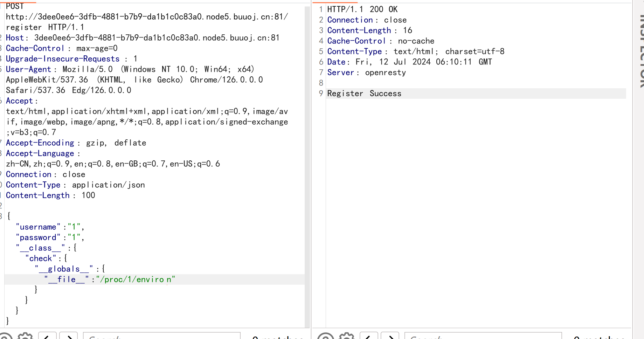The height and width of the screenshot is (339, 644).
Task: Click the gzip, deflate value
Action: [116, 143]
